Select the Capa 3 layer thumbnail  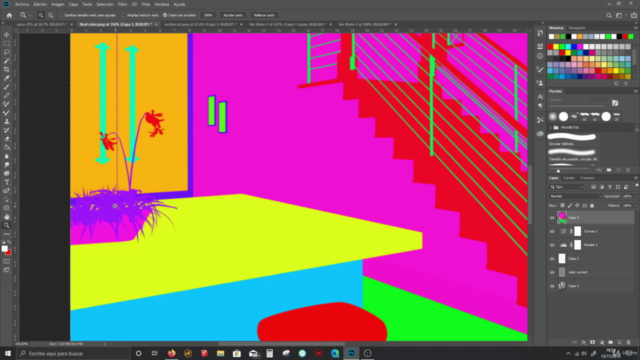pyautogui.click(x=562, y=218)
